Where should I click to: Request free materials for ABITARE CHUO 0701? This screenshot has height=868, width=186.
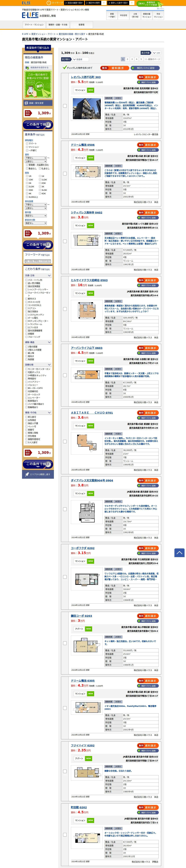click(148, 413)
